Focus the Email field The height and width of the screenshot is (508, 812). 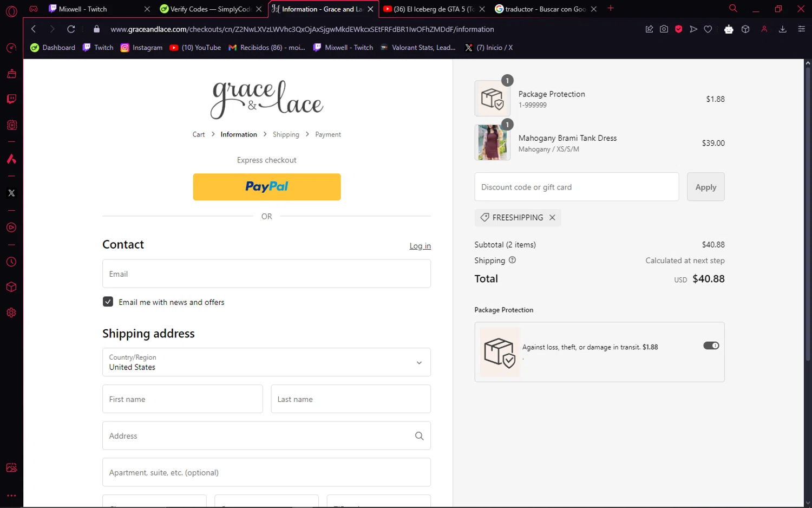266,273
